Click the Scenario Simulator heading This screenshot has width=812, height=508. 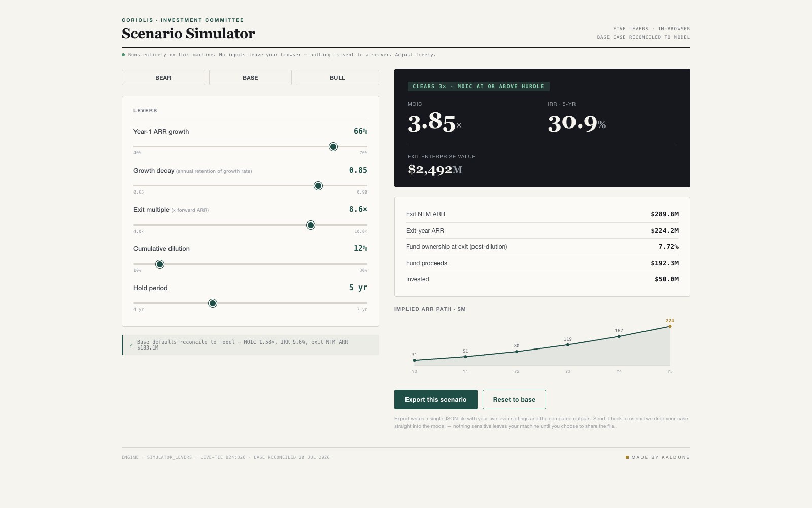pos(188,34)
